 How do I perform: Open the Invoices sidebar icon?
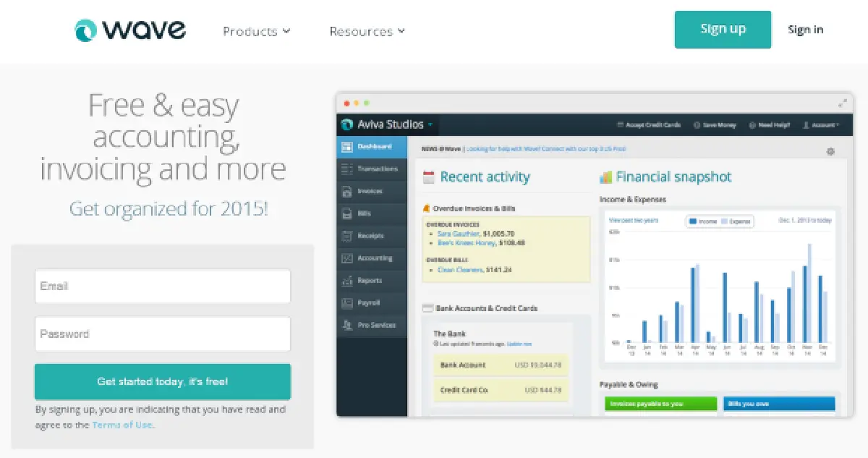tap(347, 191)
